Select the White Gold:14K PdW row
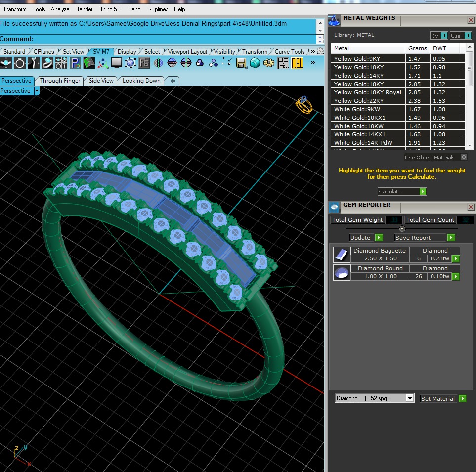The width and height of the screenshot is (476, 472). click(x=398, y=143)
